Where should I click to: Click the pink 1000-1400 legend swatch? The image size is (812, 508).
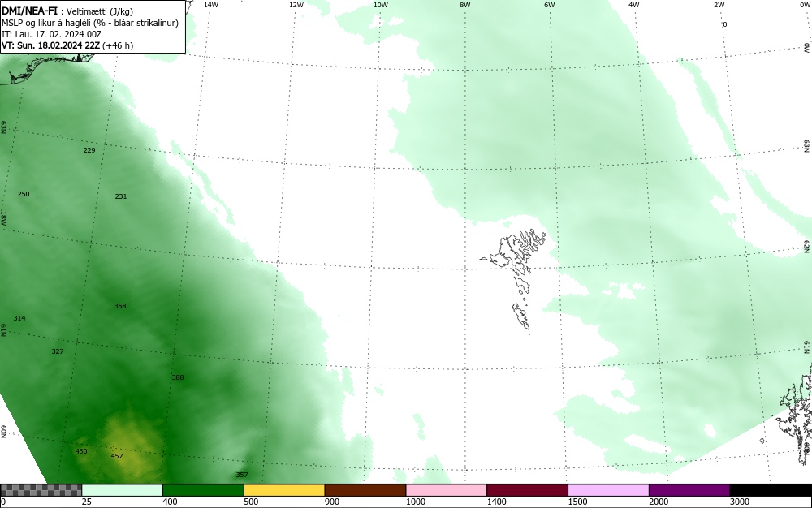[x=447, y=490]
